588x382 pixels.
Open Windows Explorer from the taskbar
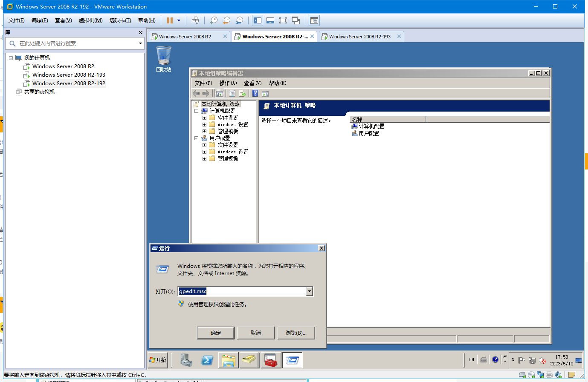pyautogui.click(x=229, y=360)
